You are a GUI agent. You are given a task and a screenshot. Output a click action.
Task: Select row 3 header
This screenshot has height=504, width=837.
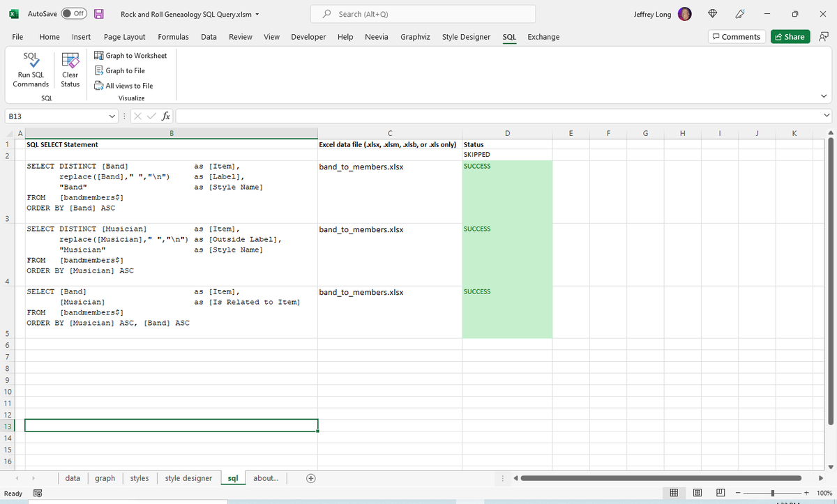[7, 190]
